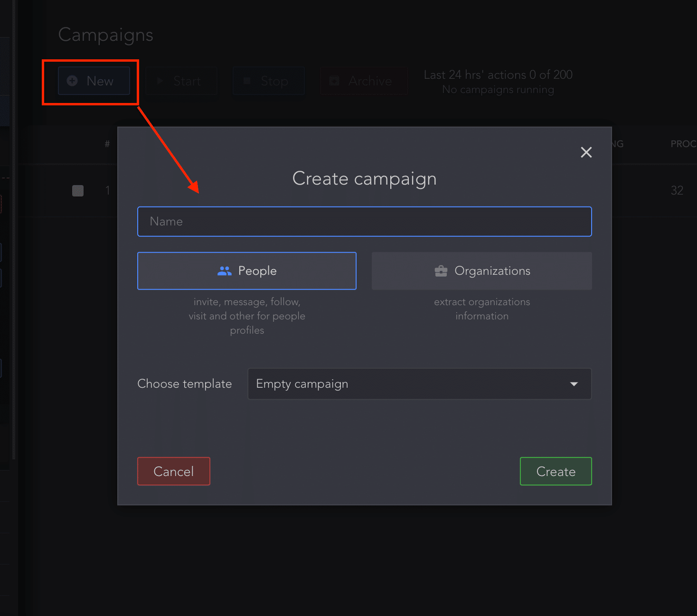Click the People group icon
This screenshot has height=616, width=697.
coord(224,271)
